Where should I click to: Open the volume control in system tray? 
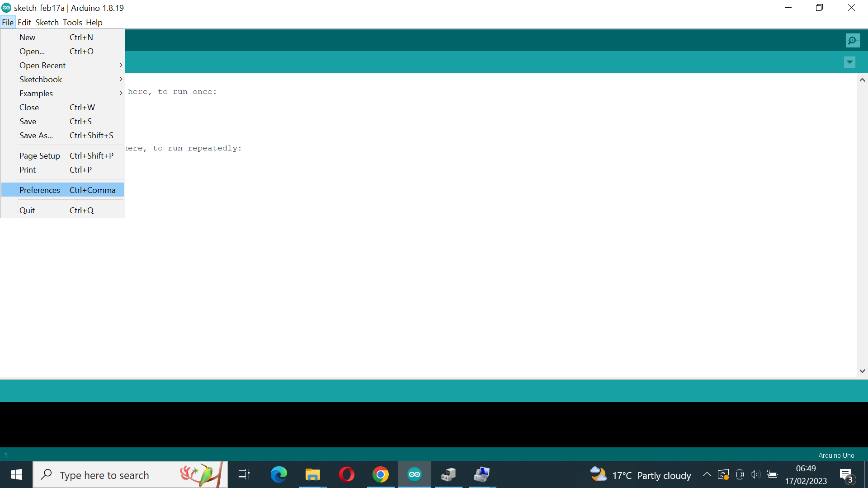click(x=756, y=474)
